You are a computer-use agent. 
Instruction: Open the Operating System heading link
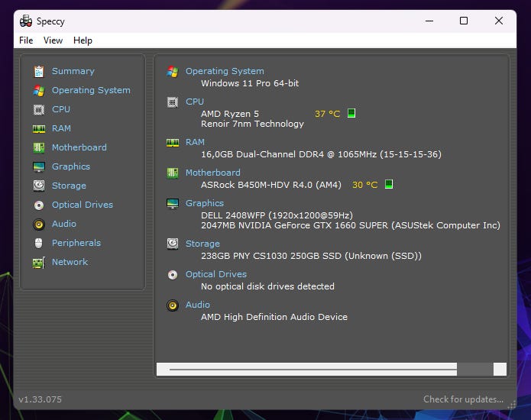[x=225, y=71]
